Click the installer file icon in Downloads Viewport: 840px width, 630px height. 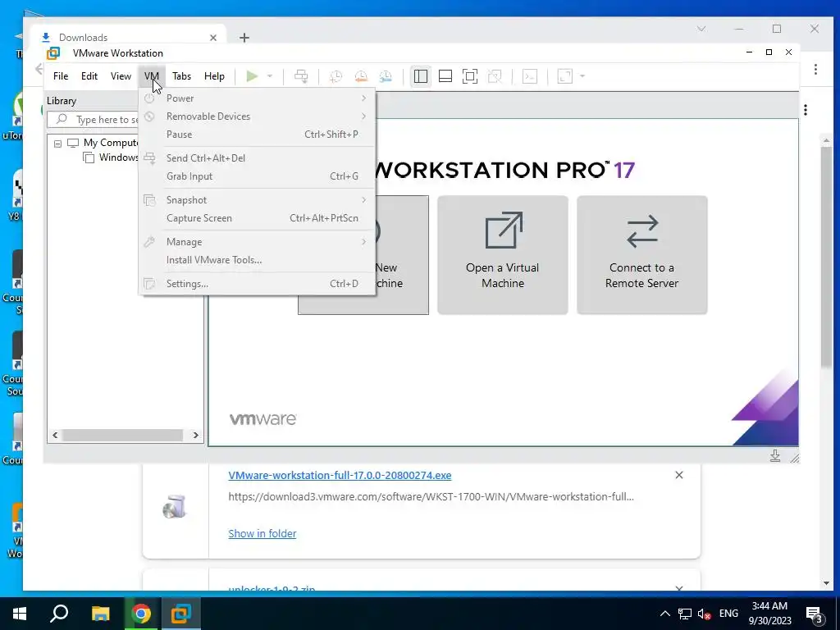pyautogui.click(x=175, y=506)
